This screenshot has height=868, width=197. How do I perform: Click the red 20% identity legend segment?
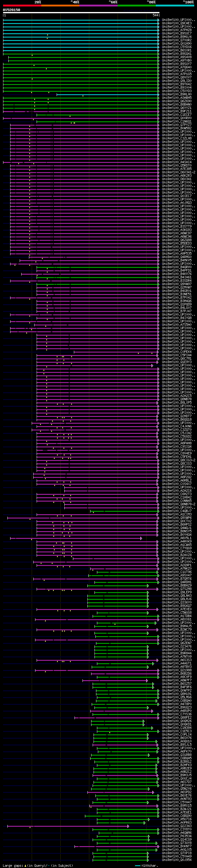tap(22, 6)
